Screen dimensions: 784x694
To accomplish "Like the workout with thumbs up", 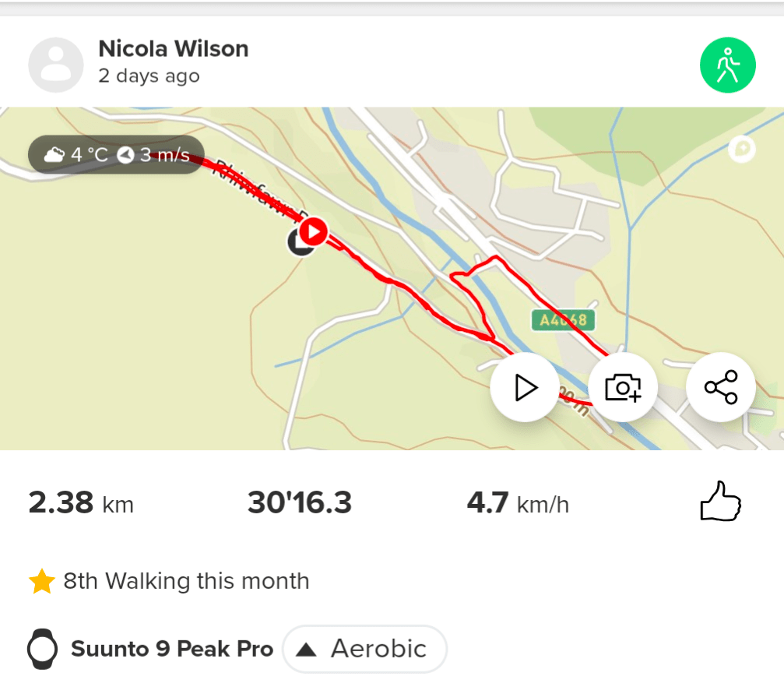I will 720,502.
